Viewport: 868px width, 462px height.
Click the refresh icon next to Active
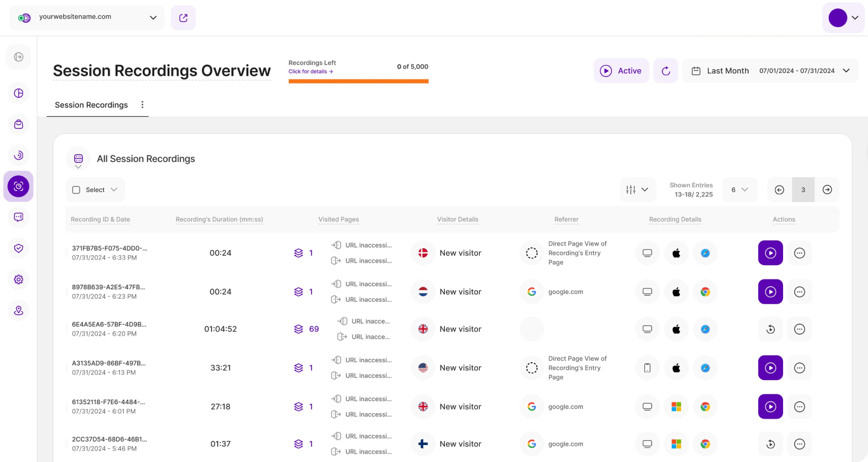point(665,71)
